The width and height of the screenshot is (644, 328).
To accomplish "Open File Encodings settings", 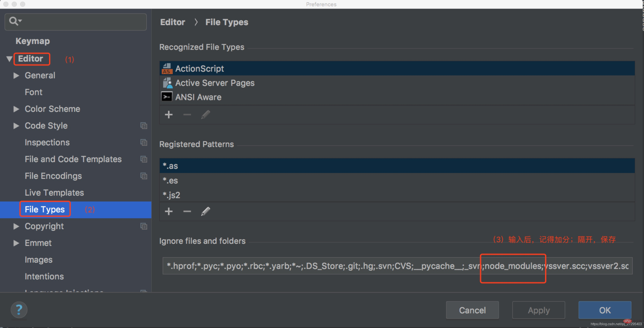I will [53, 176].
